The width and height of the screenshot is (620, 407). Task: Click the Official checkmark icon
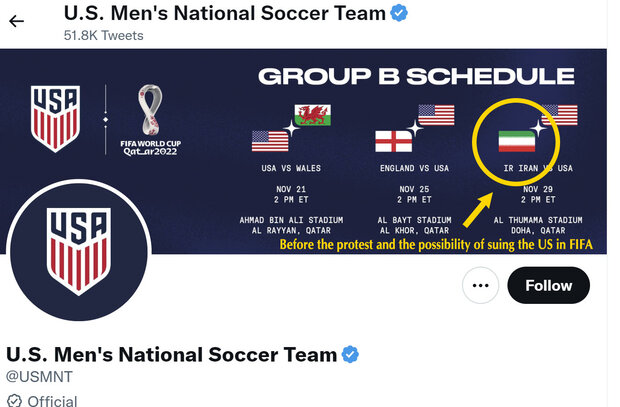click(15, 401)
